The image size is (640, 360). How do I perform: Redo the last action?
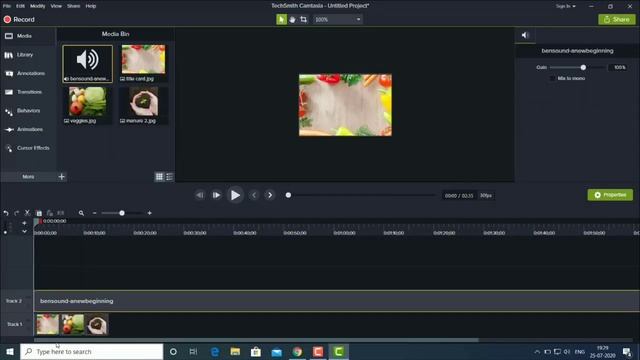click(16, 213)
